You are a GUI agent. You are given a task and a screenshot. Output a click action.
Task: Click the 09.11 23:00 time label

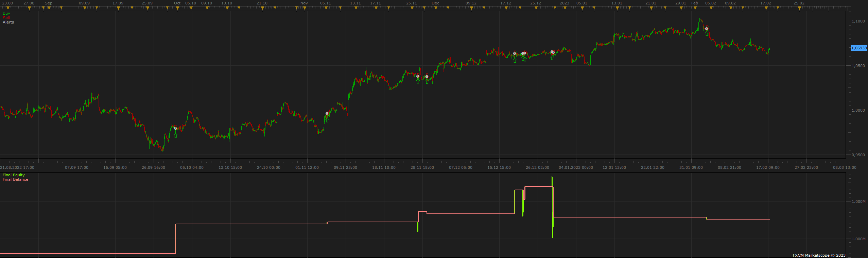[345, 167]
